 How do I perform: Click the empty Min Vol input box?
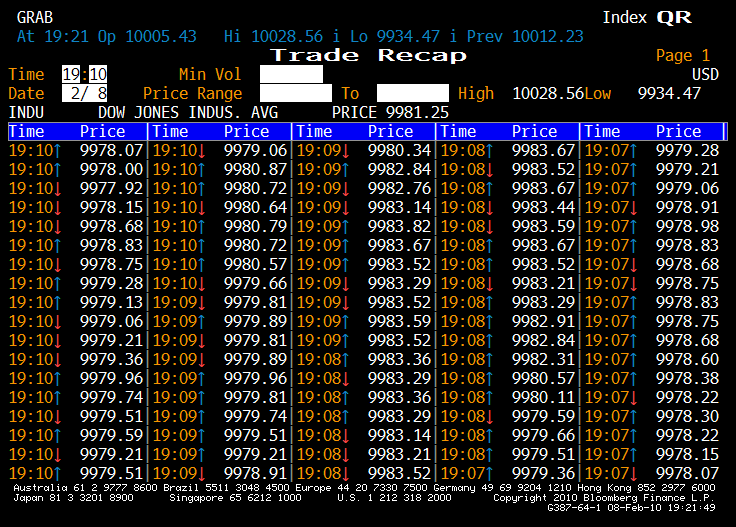pos(291,74)
